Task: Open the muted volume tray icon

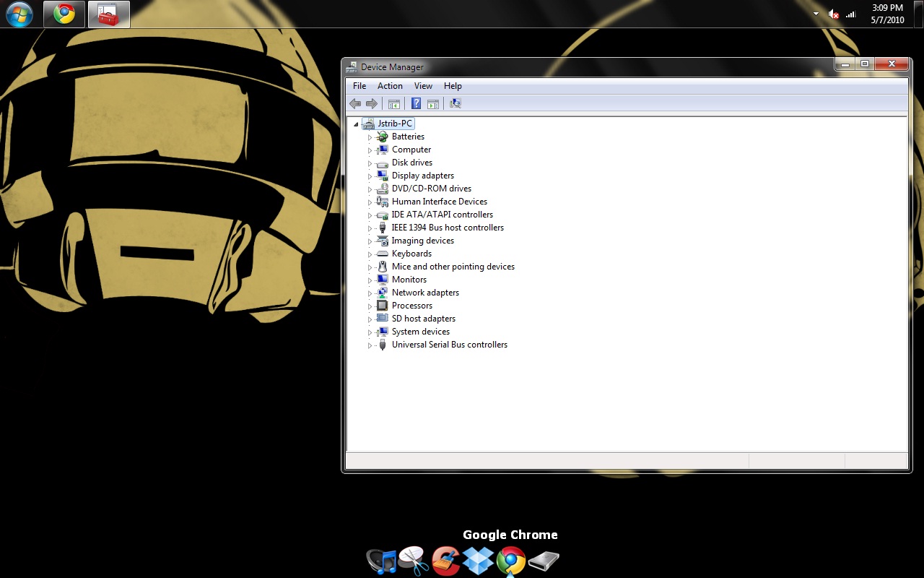Action: pos(834,14)
